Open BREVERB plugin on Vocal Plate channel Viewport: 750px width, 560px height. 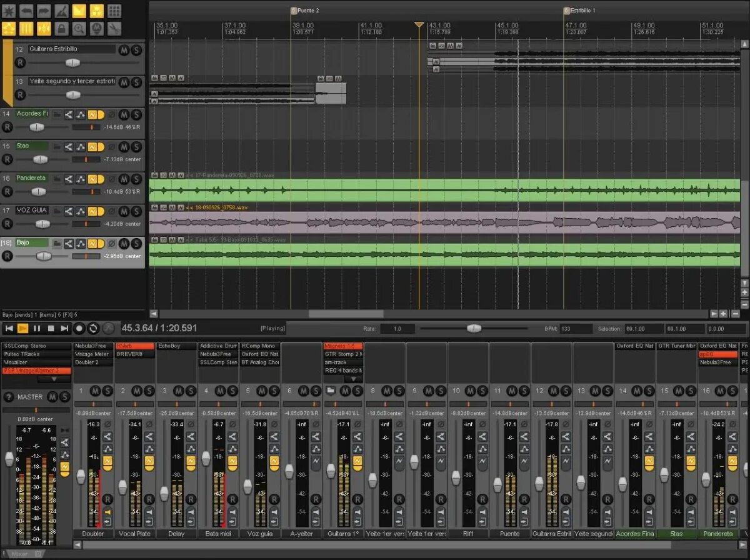pyautogui.click(x=135, y=354)
